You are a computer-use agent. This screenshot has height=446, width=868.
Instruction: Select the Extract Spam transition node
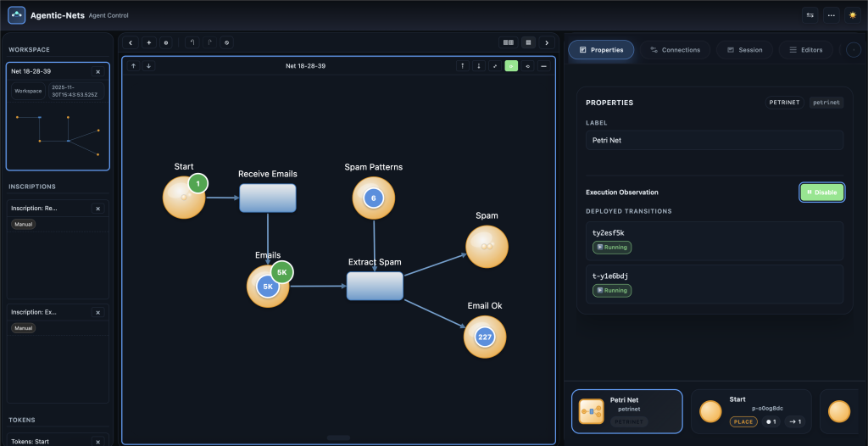click(x=375, y=286)
